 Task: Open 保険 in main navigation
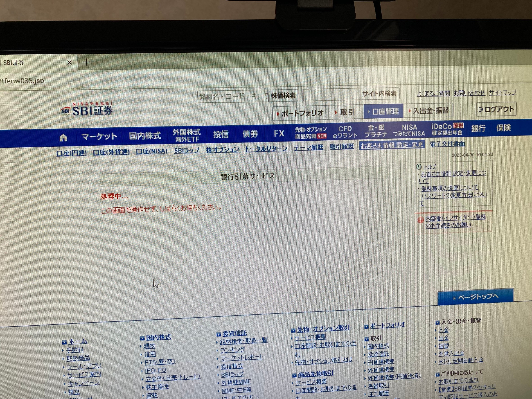pos(503,128)
